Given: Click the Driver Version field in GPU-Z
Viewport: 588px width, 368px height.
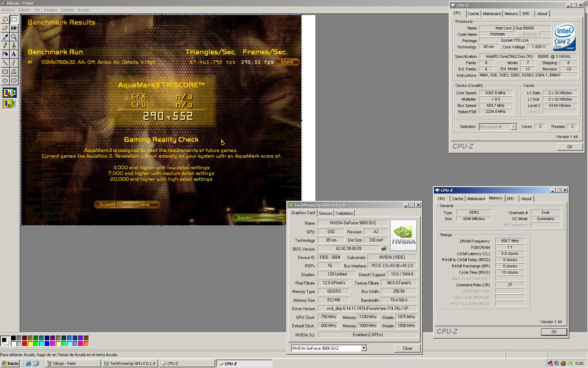Looking at the screenshot, I should tap(367, 308).
